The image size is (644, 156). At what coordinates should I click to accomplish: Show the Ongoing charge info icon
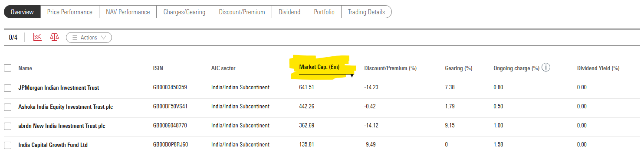pos(546,67)
